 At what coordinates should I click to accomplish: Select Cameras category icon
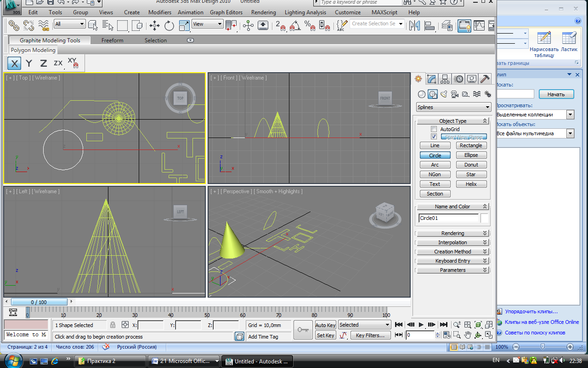coord(454,94)
